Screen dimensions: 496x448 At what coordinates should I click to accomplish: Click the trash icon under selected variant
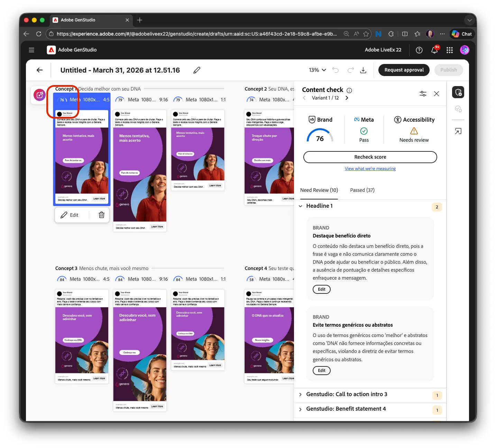[x=101, y=215]
